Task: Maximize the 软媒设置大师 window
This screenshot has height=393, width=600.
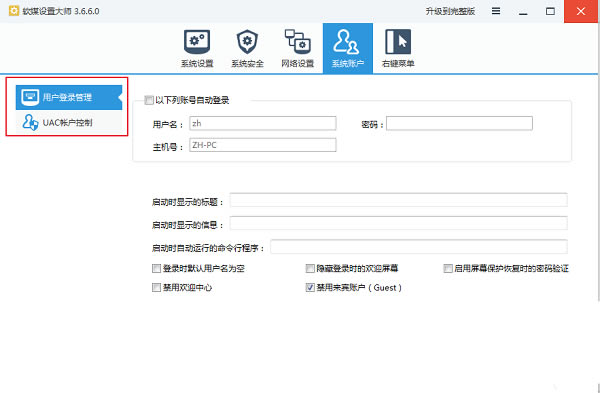Action: [x=550, y=11]
